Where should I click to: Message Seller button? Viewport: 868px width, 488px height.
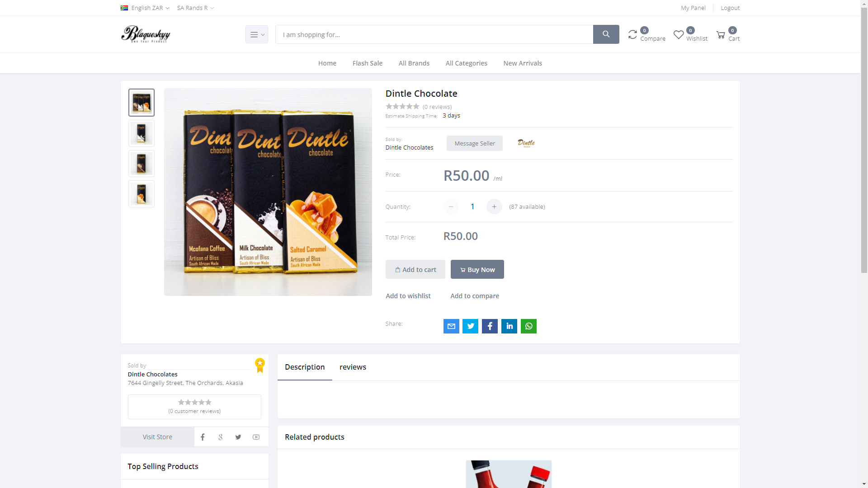click(475, 143)
